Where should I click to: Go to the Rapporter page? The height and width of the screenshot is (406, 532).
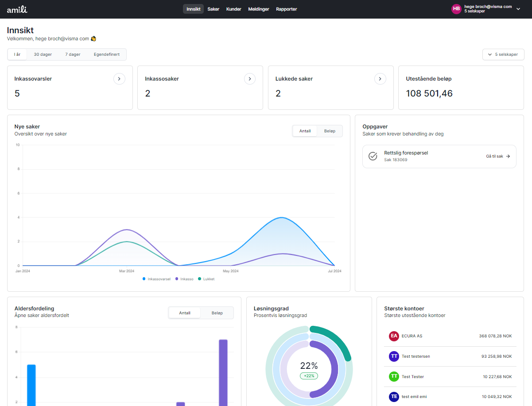[x=286, y=9]
